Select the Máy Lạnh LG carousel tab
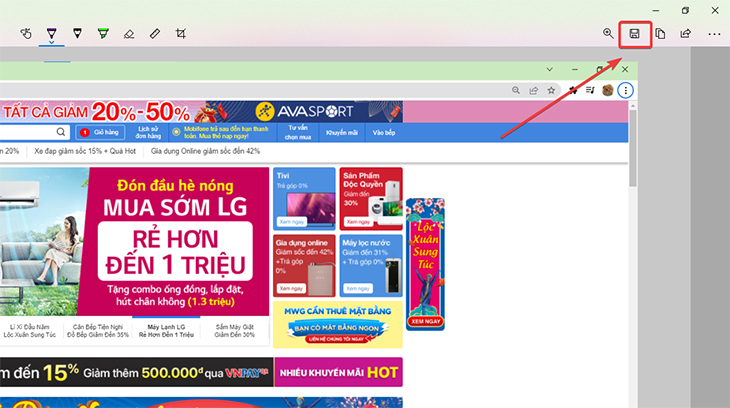The height and width of the screenshot is (408, 730). [x=166, y=331]
